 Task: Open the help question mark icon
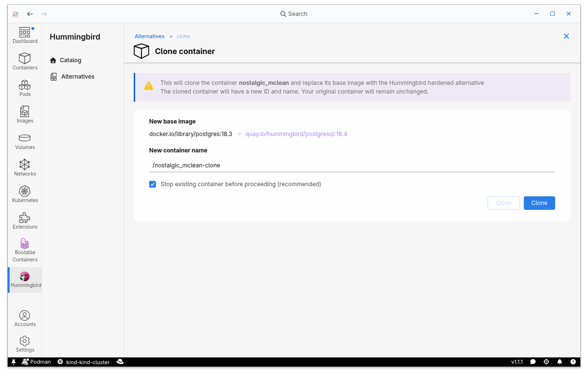pyautogui.click(x=573, y=362)
